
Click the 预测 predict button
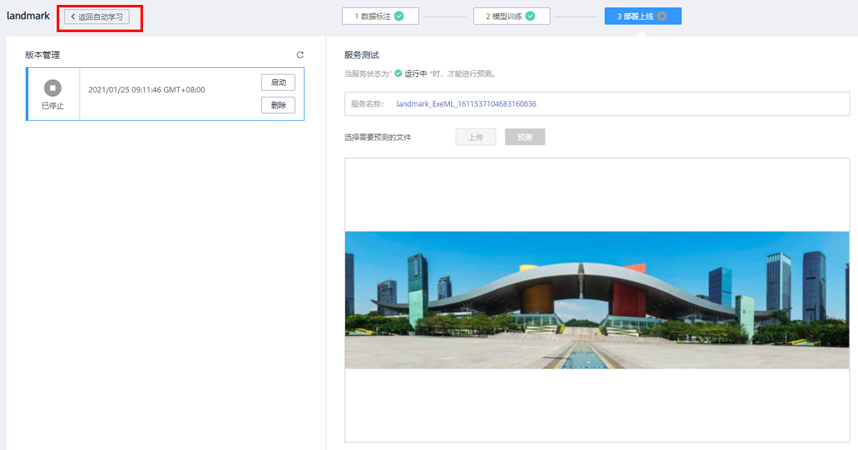525,137
